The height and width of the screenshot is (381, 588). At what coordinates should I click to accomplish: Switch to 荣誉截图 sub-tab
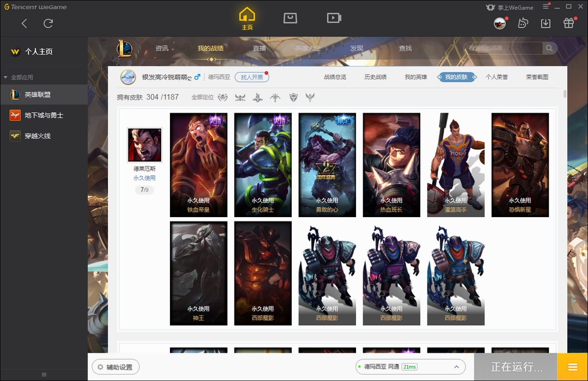[x=537, y=77]
